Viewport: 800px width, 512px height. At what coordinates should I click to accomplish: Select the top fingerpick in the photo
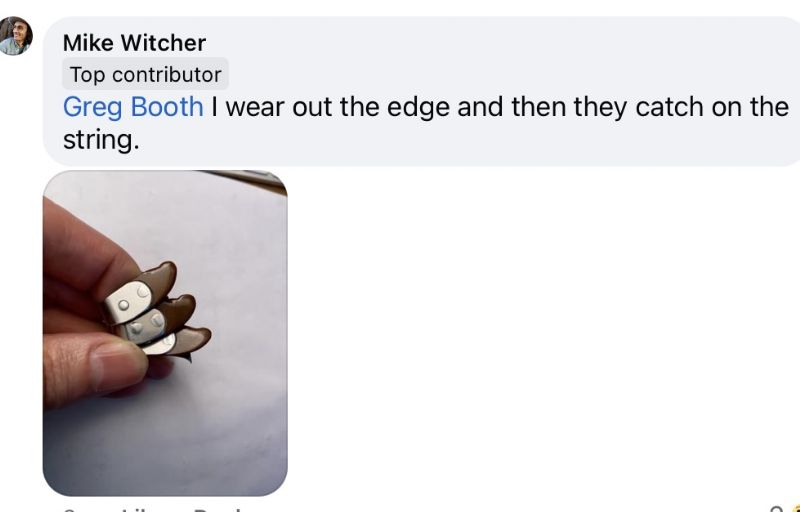140,294
